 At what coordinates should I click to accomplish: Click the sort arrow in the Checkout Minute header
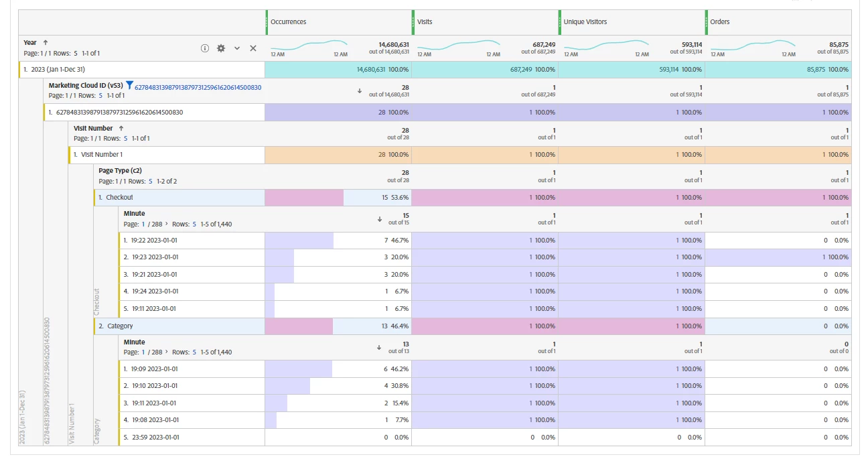click(x=380, y=219)
